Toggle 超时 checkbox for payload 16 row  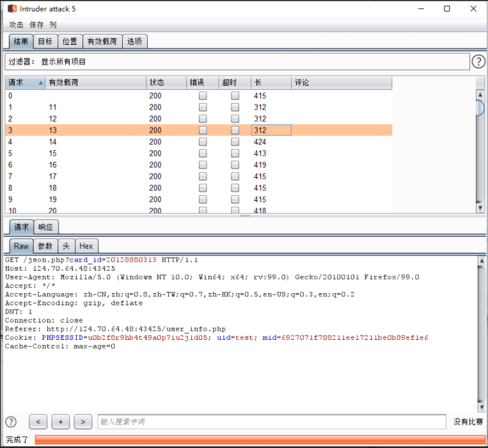pos(235,164)
